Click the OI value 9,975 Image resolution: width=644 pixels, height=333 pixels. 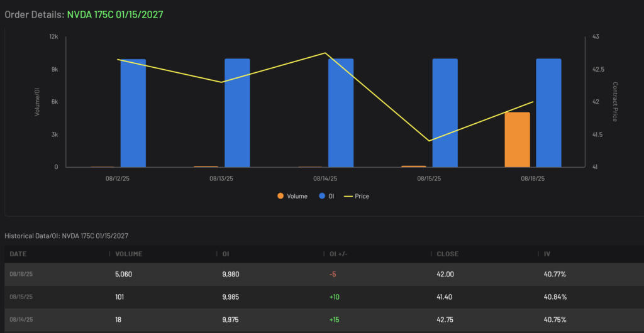[x=230, y=319]
